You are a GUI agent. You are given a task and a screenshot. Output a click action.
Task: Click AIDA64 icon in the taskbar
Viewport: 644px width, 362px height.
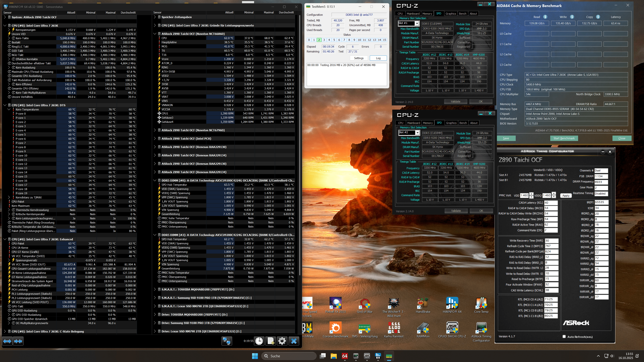coord(345,356)
